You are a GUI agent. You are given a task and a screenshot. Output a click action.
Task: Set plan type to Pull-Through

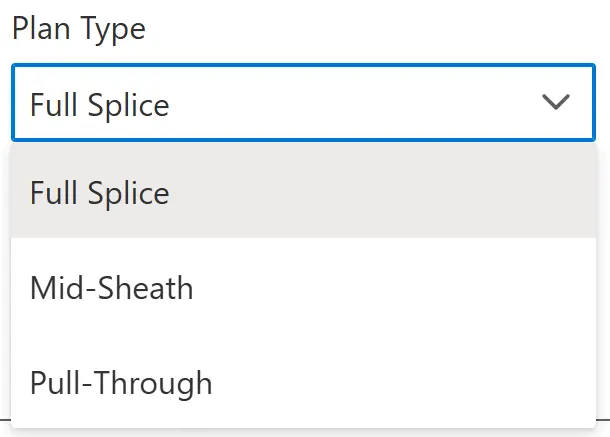coord(121,383)
